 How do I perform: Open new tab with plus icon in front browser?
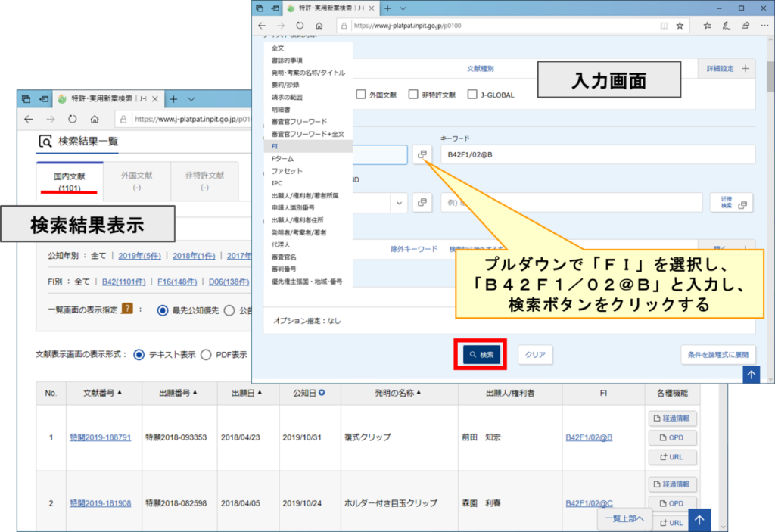pos(388,8)
